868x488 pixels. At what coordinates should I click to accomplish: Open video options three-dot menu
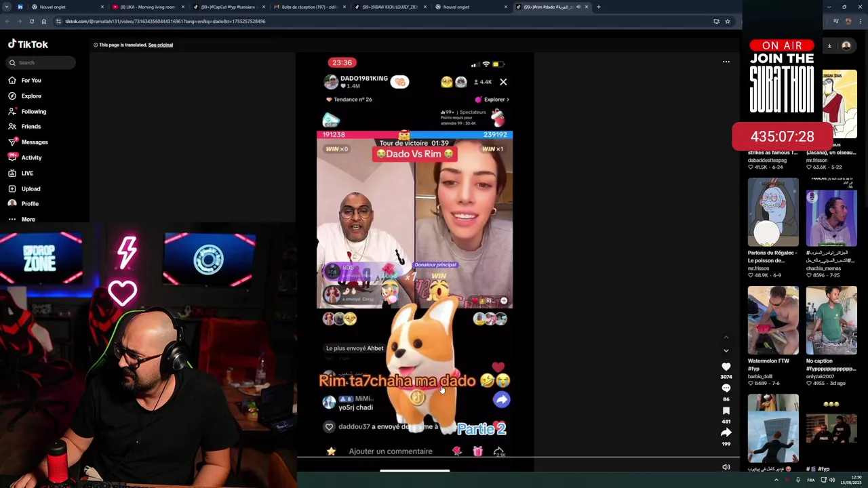click(726, 62)
